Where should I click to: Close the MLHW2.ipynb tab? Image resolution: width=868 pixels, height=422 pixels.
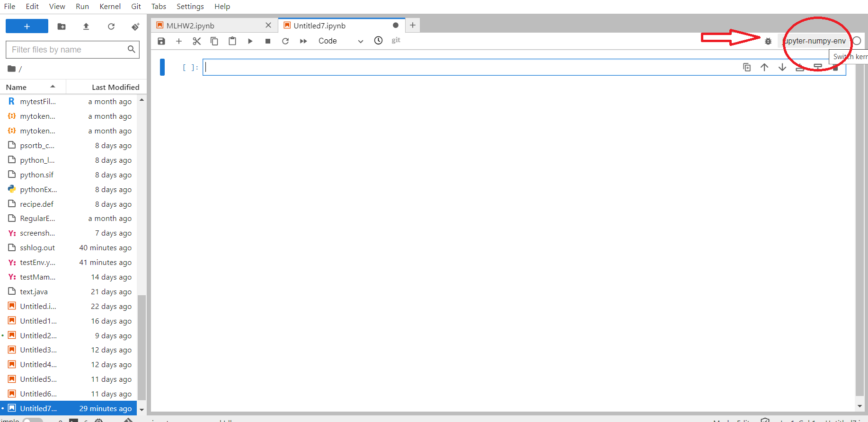click(268, 25)
